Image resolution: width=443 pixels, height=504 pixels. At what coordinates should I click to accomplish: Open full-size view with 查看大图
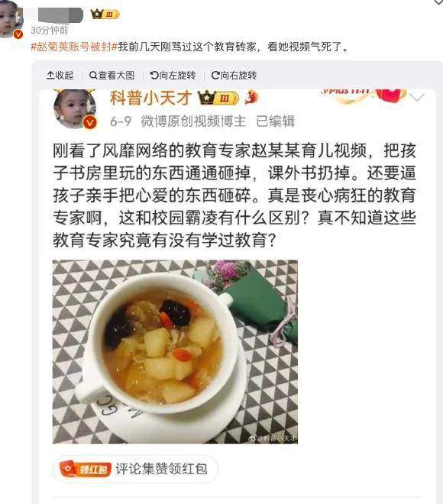tap(112, 75)
